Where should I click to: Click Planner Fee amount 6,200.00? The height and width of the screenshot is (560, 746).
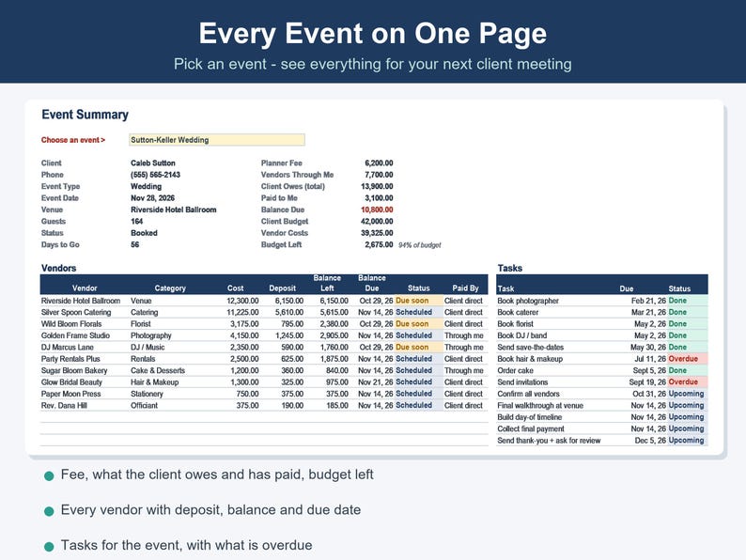[379, 163]
